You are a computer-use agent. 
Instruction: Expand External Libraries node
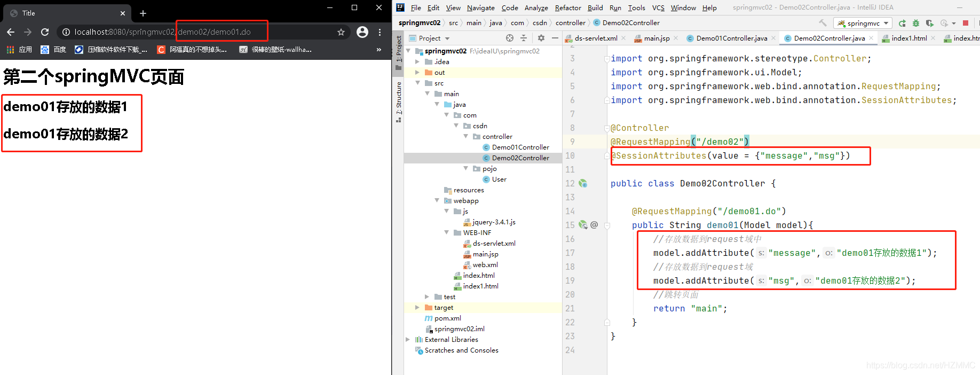[x=408, y=340]
